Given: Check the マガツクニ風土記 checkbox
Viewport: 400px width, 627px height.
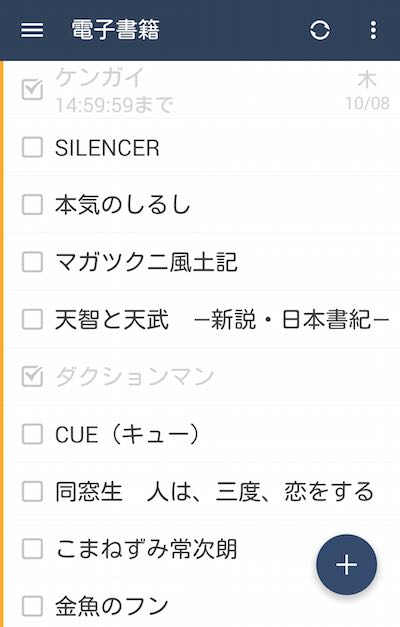Looking at the screenshot, I should pyautogui.click(x=32, y=262).
